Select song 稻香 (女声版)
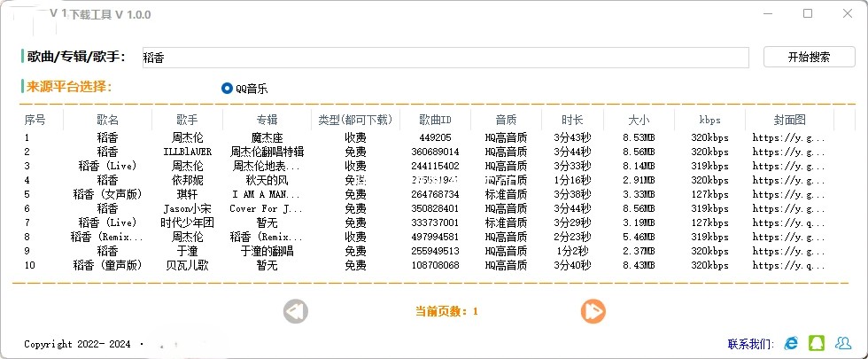Screen dimensions: 868x359 coord(107,194)
